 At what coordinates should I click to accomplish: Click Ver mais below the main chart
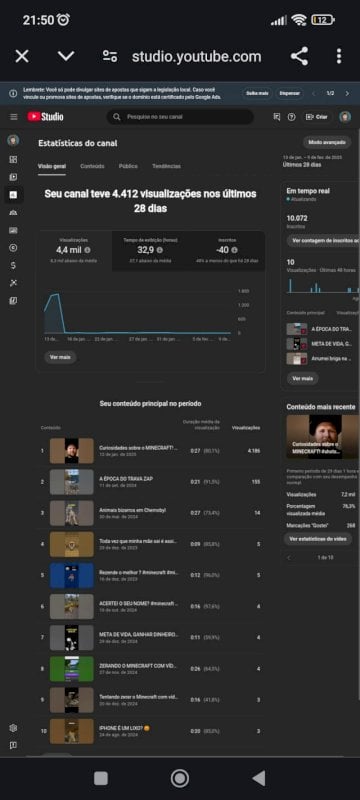click(60, 357)
